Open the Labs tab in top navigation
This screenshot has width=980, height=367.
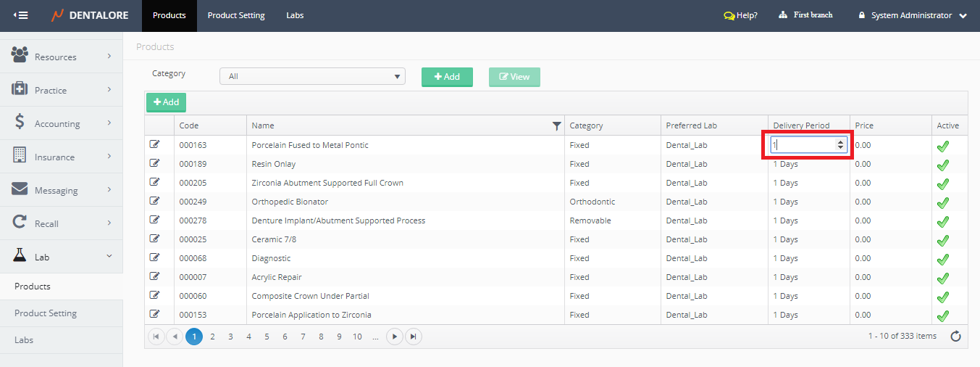point(295,15)
